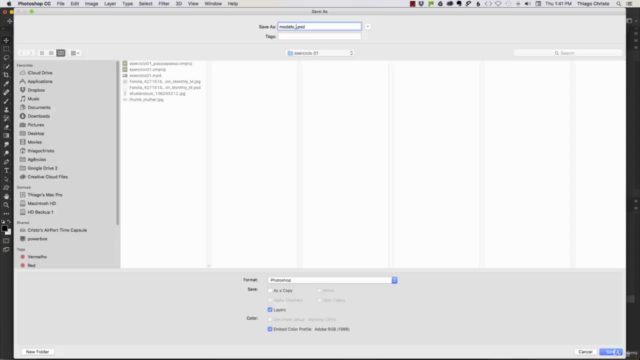Image resolution: width=640 pixels, height=360 pixels.
Task: Open the Filter menu
Action: pyautogui.click(x=164, y=4)
